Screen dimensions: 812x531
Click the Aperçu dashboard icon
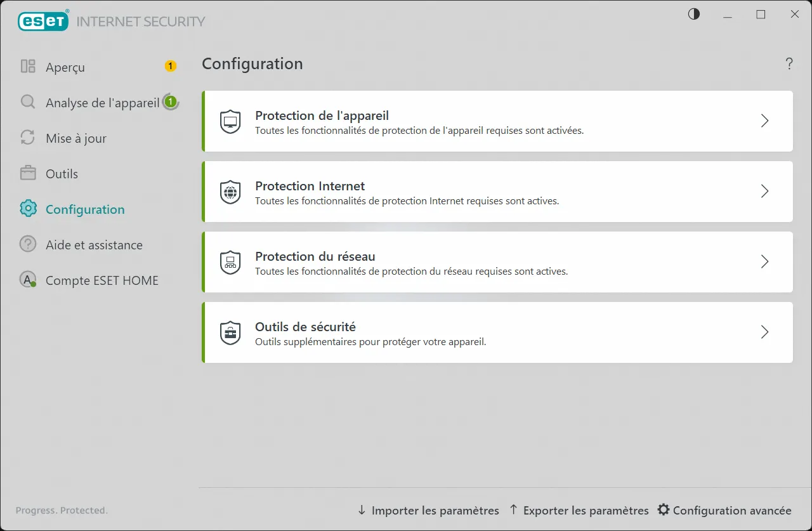(x=28, y=67)
